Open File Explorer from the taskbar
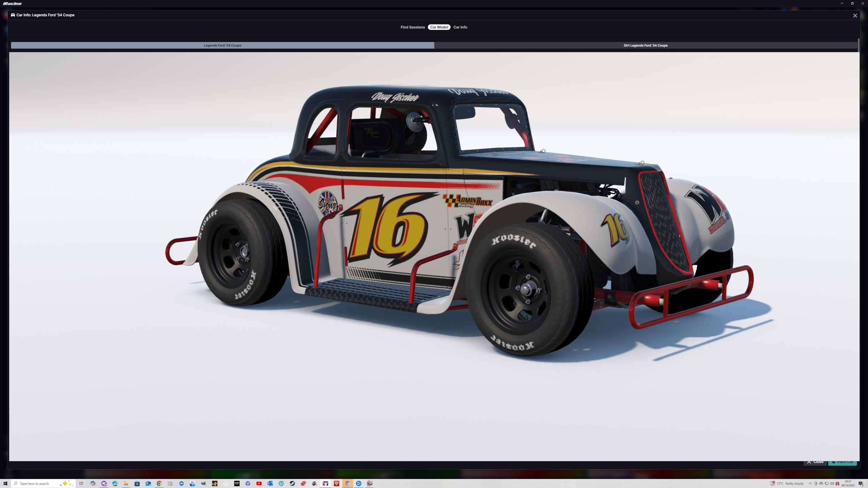Image resolution: width=868 pixels, height=488 pixels. (126, 484)
